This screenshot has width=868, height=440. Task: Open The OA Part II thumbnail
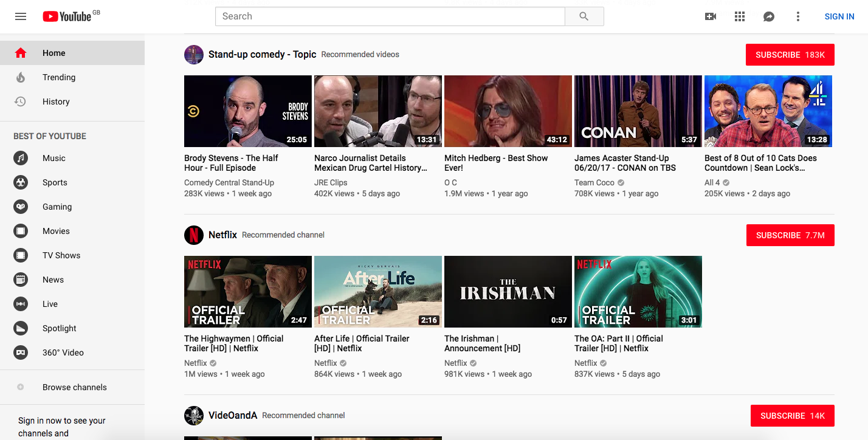coord(638,292)
